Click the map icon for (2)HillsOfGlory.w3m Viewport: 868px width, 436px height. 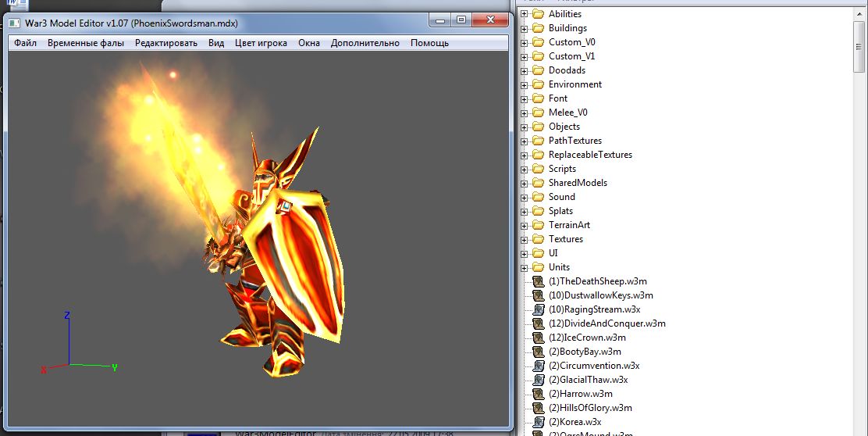[538, 408]
